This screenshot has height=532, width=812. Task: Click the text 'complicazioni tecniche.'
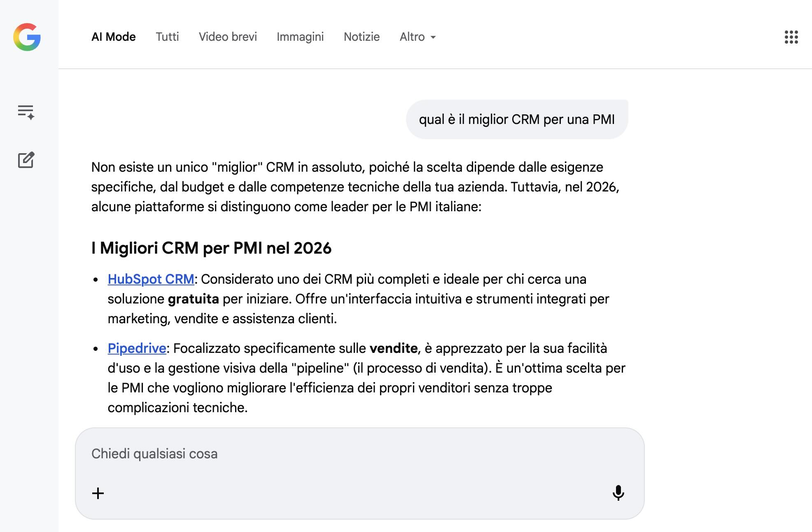click(177, 408)
